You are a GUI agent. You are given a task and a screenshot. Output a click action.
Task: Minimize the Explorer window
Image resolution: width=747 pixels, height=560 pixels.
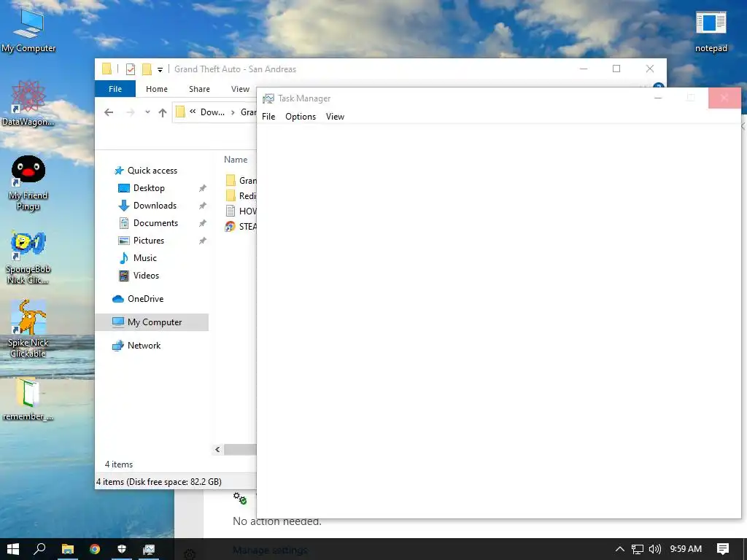[x=584, y=69]
